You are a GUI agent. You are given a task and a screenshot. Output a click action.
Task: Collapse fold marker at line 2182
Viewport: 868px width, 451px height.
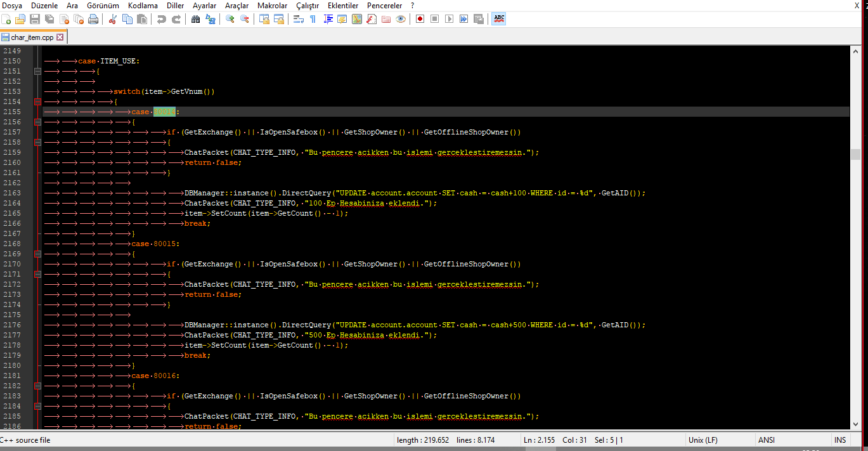(x=38, y=386)
